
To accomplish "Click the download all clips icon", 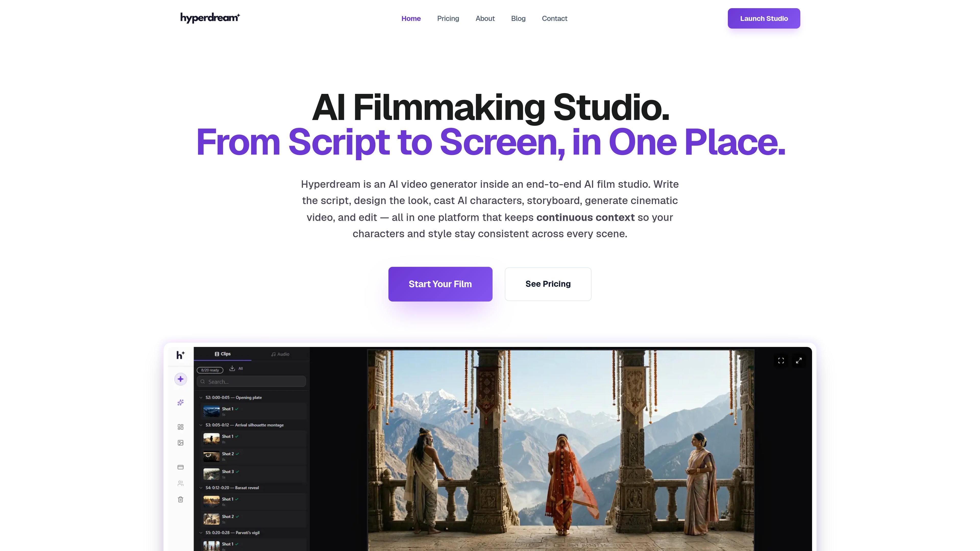I will coord(232,368).
